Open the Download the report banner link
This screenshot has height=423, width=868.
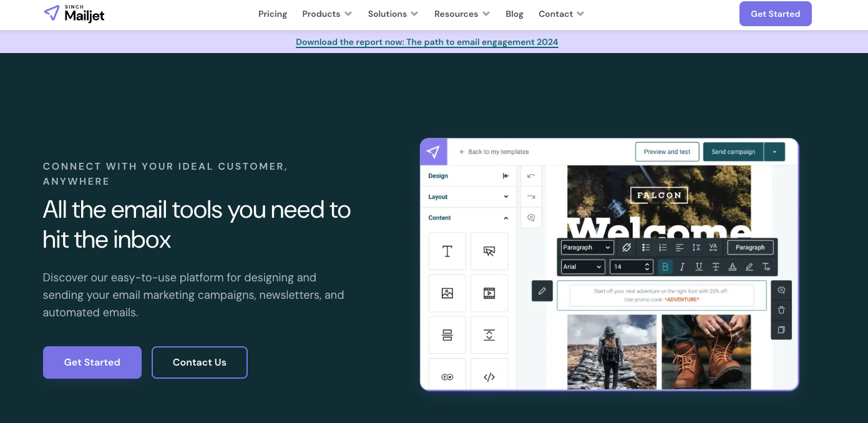[x=427, y=42]
